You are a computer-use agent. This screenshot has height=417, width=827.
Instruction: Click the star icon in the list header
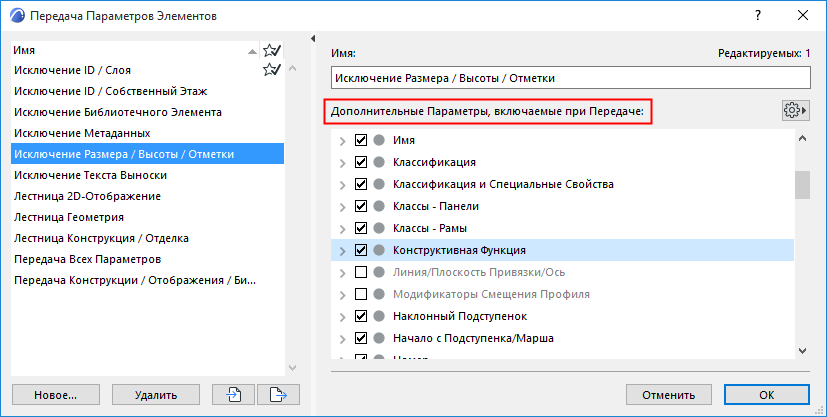pos(270,50)
